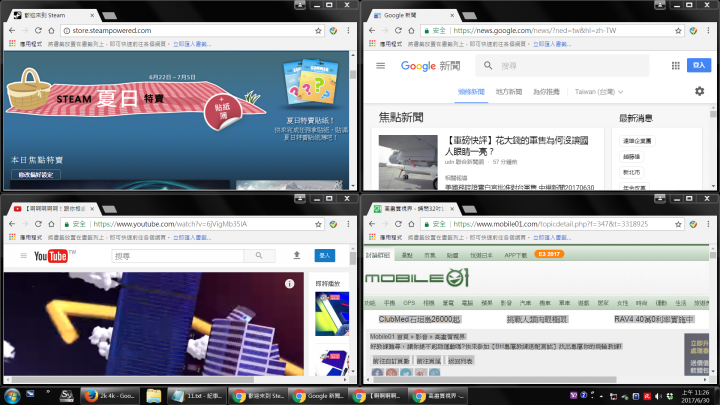Image resolution: width=720 pixels, height=405 pixels.
Task: Open home page in Steam window
Action: pos(51,30)
